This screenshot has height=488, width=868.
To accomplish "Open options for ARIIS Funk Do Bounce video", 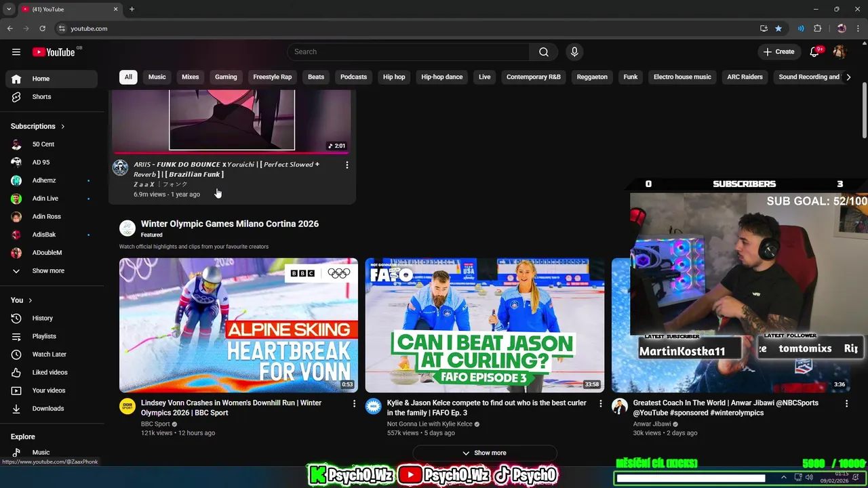I will [x=347, y=165].
